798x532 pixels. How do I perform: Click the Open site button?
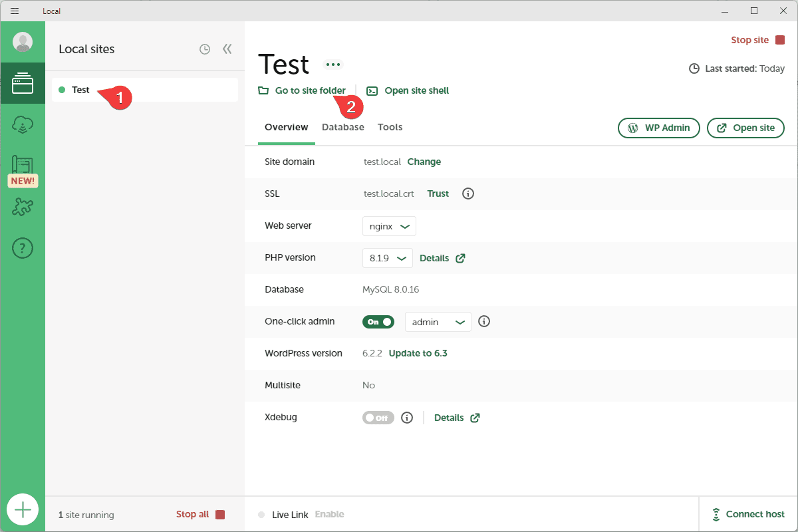point(745,128)
